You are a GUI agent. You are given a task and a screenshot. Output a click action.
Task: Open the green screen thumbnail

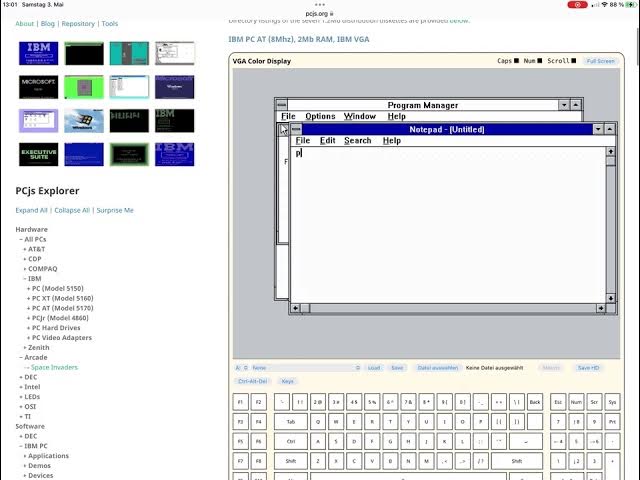tap(84, 87)
